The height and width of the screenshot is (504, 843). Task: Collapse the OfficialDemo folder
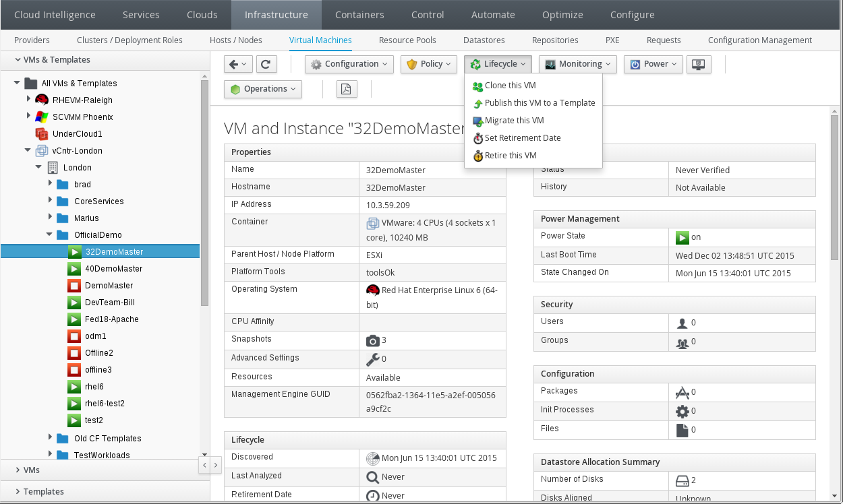click(x=50, y=234)
